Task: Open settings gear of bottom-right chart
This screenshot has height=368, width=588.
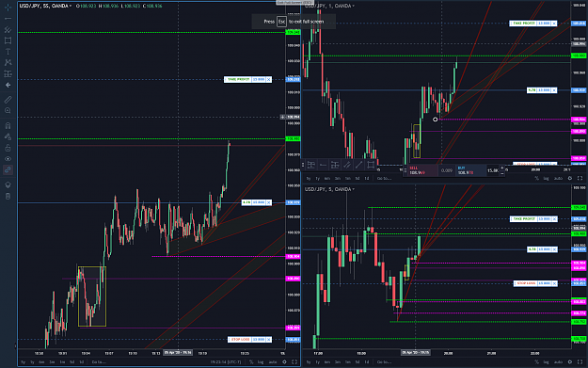Action: 569,362
